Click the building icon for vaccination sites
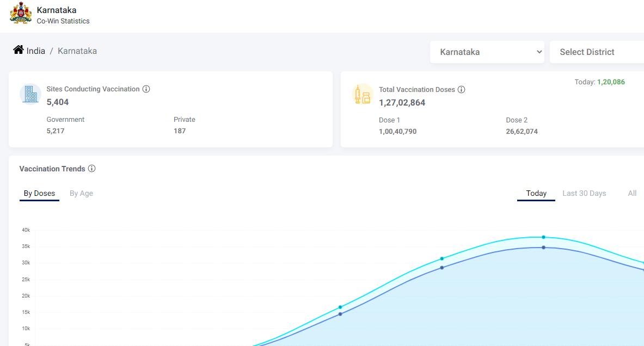 (x=30, y=94)
